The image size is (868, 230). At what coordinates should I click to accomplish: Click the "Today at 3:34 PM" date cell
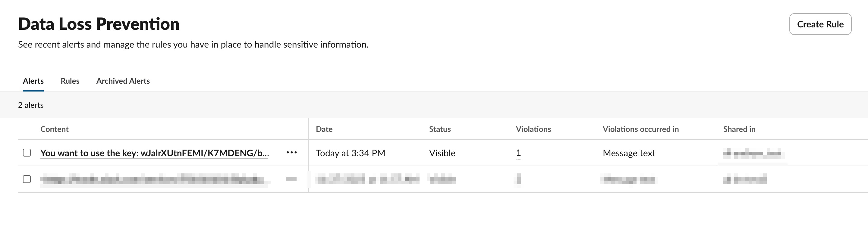tap(350, 153)
